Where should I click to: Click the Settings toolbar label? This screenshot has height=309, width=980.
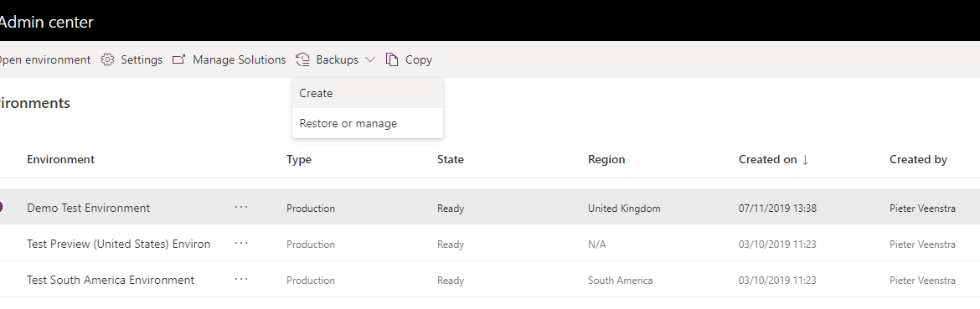[x=142, y=60]
